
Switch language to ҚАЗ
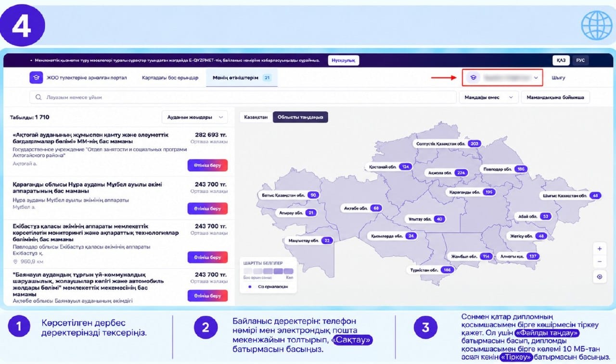click(561, 60)
